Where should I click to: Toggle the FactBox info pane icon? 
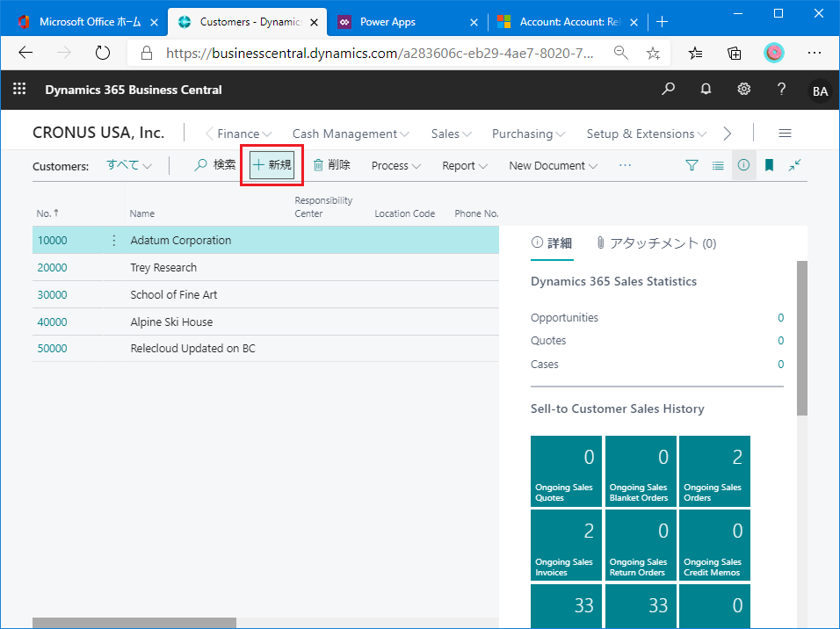pos(743,165)
